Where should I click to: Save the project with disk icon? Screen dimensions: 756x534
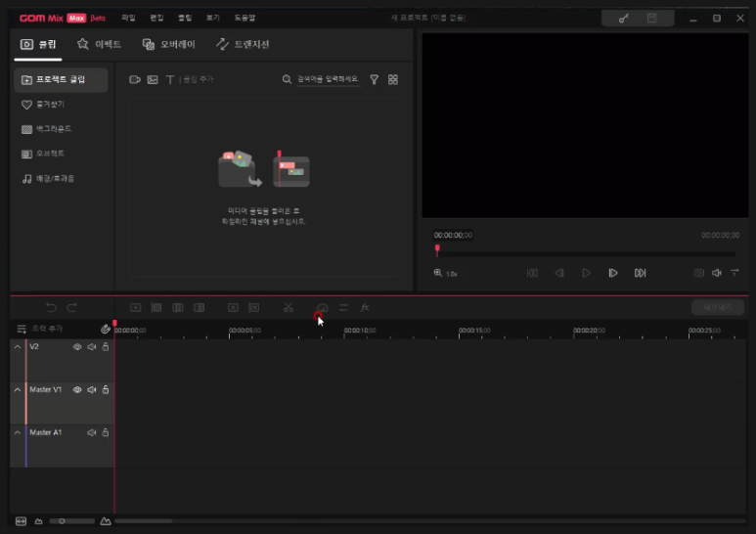point(652,19)
